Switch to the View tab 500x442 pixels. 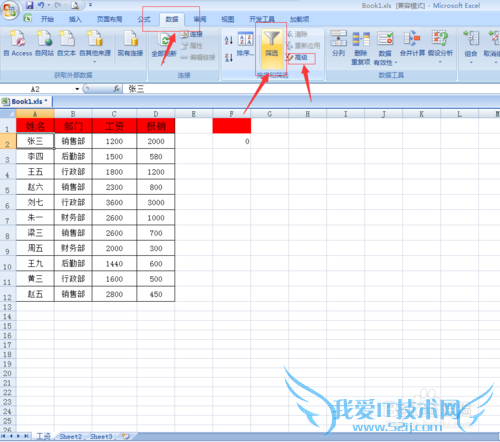(x=228, y=19)
